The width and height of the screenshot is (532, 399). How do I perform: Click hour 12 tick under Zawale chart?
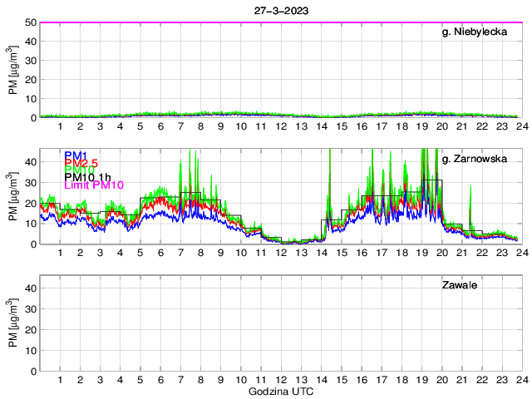pyautogui.click(x=281, y=379)
